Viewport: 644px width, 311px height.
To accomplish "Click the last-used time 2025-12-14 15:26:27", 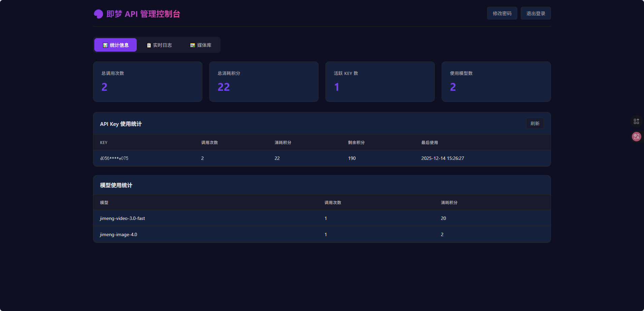I will (x=443, y=158).
